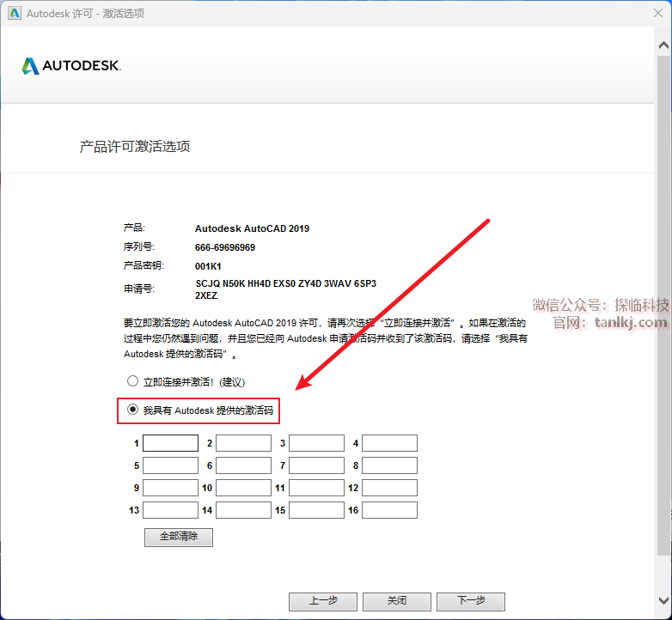The image size is (672, 620).
Task: Click activation code field 10
Action: click(x=243, y=488)
